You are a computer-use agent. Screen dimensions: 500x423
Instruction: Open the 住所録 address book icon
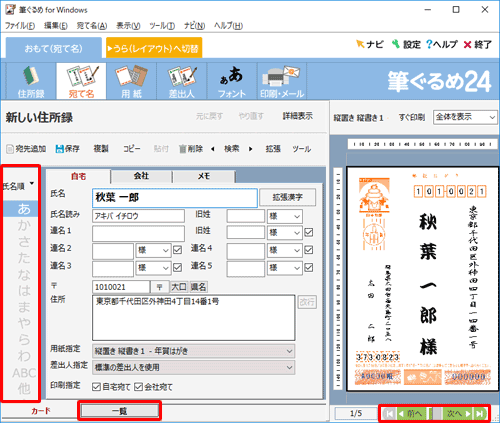pyautogui.click(x=31, y=81)
